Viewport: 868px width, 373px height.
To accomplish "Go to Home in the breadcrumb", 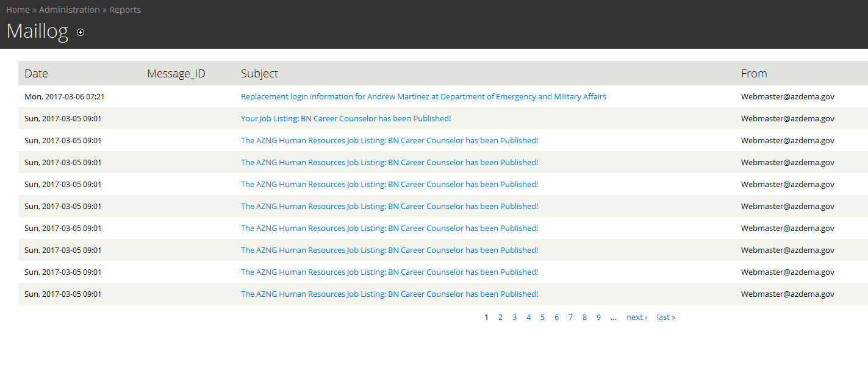I will click(18, 10).
